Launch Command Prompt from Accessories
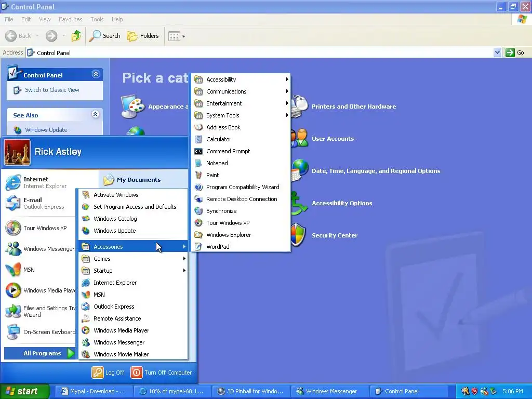Screen dimensions: 532x399 (241, 151)
